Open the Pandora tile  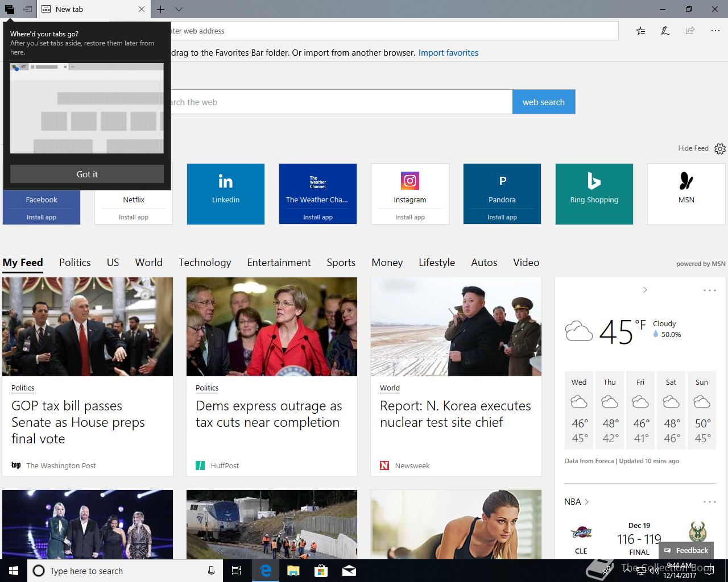[x=502, y=186]
